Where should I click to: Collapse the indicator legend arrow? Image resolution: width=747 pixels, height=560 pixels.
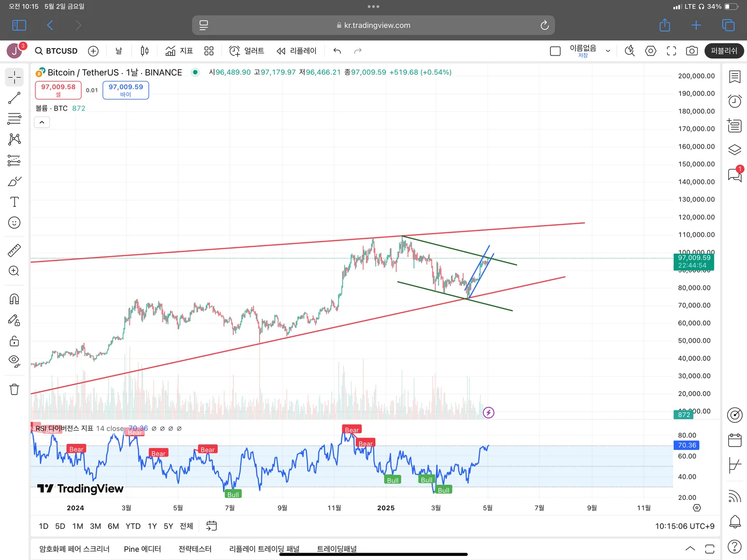click(42, 122)
